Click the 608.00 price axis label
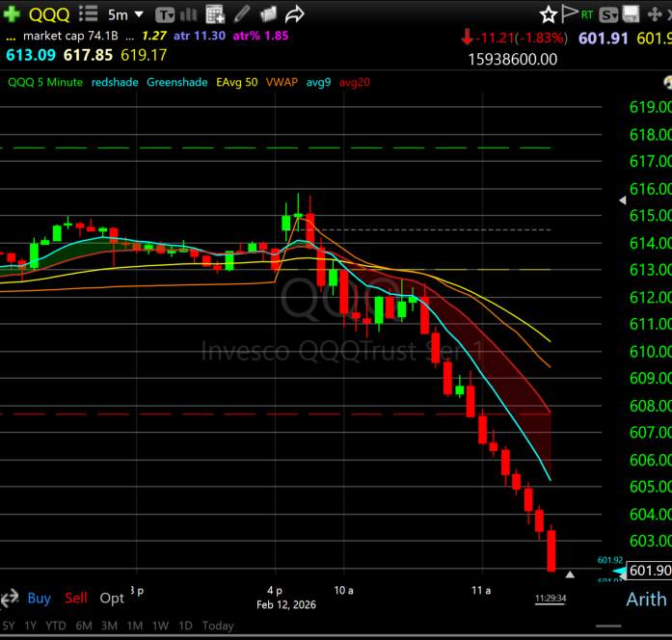 pyautogui.click(x=651, y=406)
